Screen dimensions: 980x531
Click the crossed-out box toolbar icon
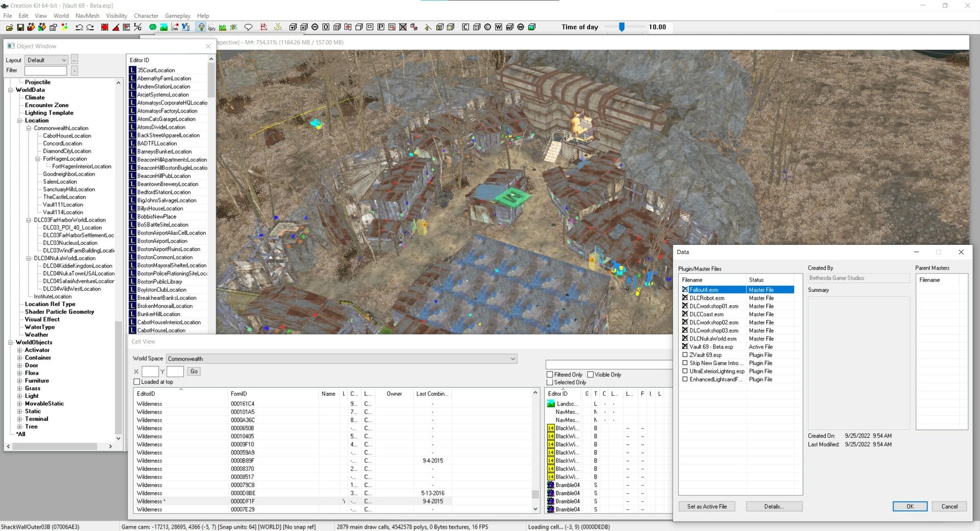pyautogui.click(x=403, y=27)
